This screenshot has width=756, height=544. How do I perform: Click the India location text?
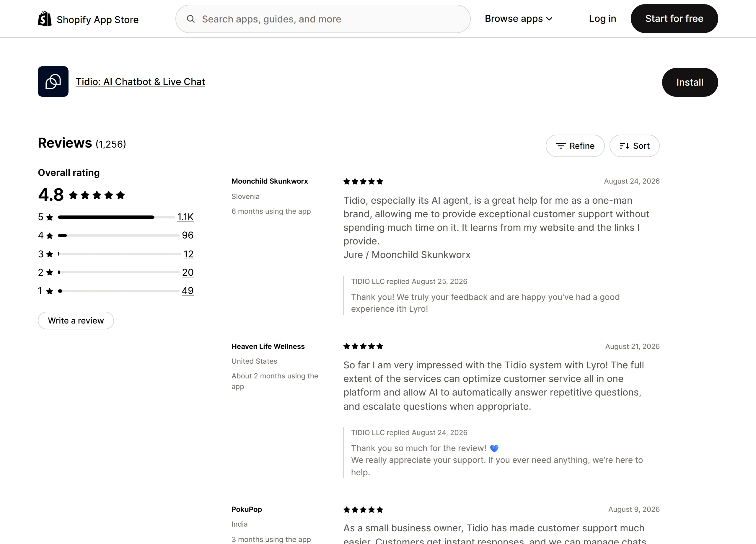[x=239, y=524]
